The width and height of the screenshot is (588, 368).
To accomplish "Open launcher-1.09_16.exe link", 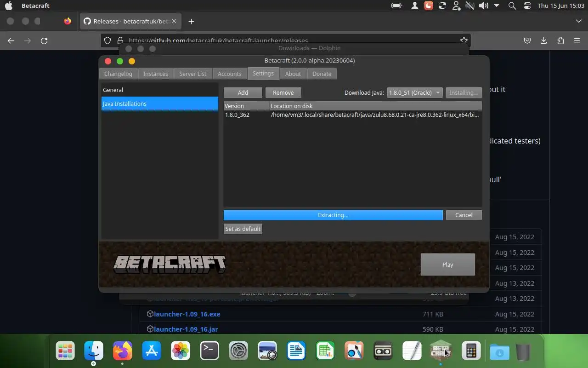I will [187, 314].
